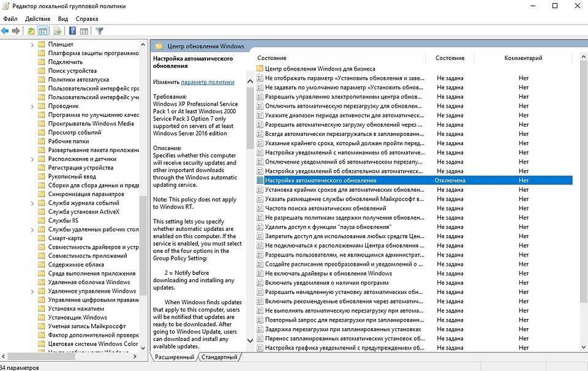This screenshot has height=371, width=588.
Task: Click the Export list toolbar icon
Action: coord(59,31)
